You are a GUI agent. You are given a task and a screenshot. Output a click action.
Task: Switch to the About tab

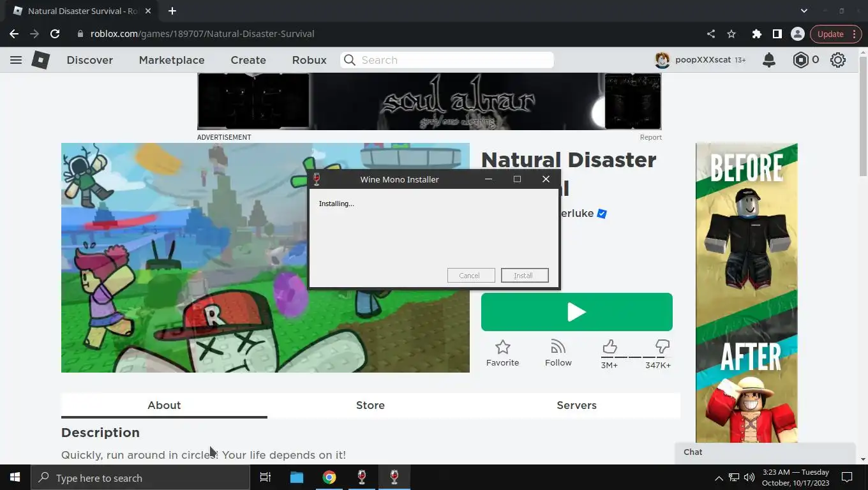point(164,405)
